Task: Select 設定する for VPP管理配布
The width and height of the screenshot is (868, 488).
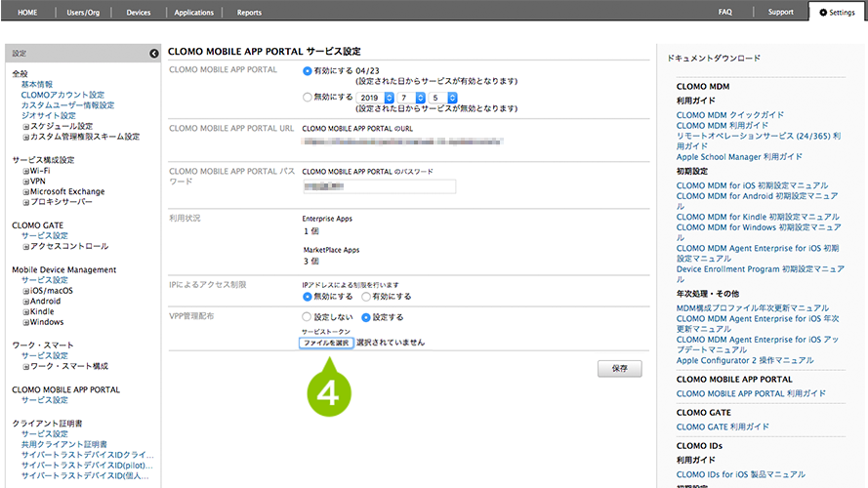Action: click(x=366, y=317)
